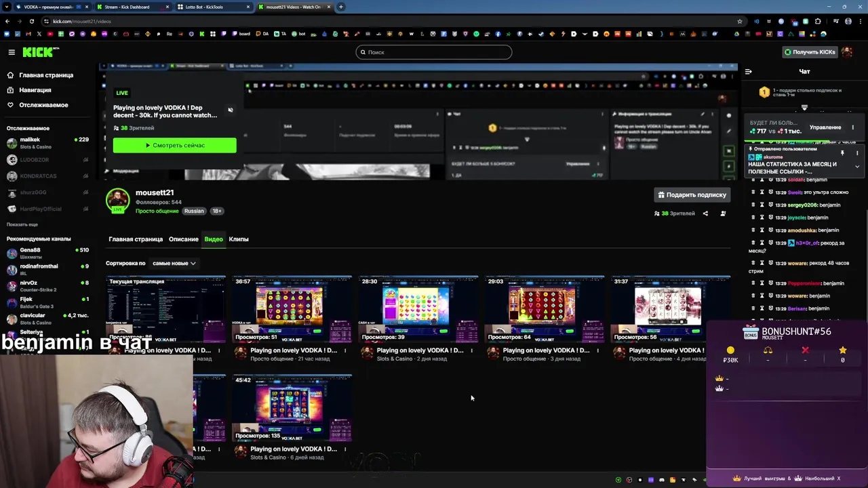The height and width of the screenshot is (488, 868).
Task: Open Навигация in the sidebar
Action: (29, 90)
